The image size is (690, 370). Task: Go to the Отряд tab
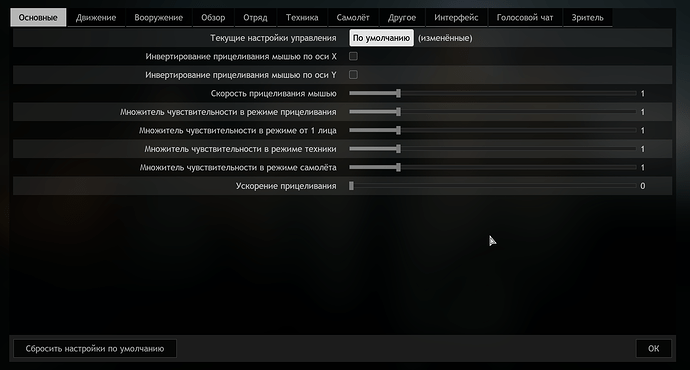coord(255,18)
